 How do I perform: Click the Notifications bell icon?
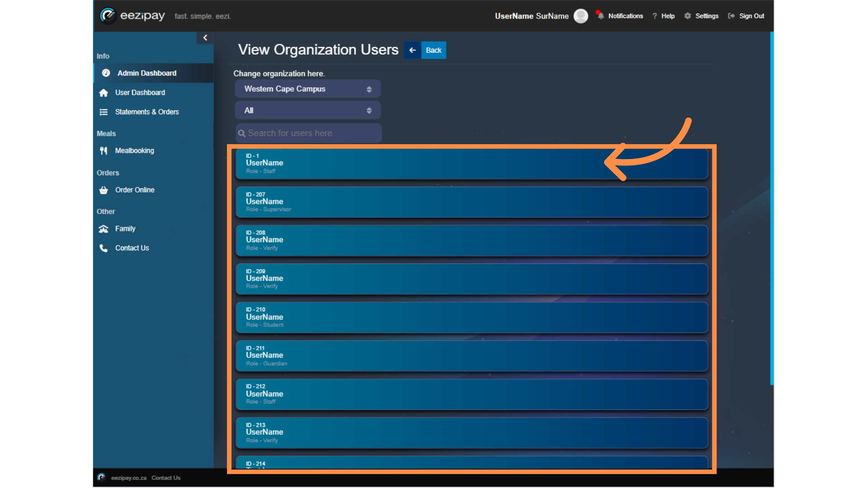[600, 16]
